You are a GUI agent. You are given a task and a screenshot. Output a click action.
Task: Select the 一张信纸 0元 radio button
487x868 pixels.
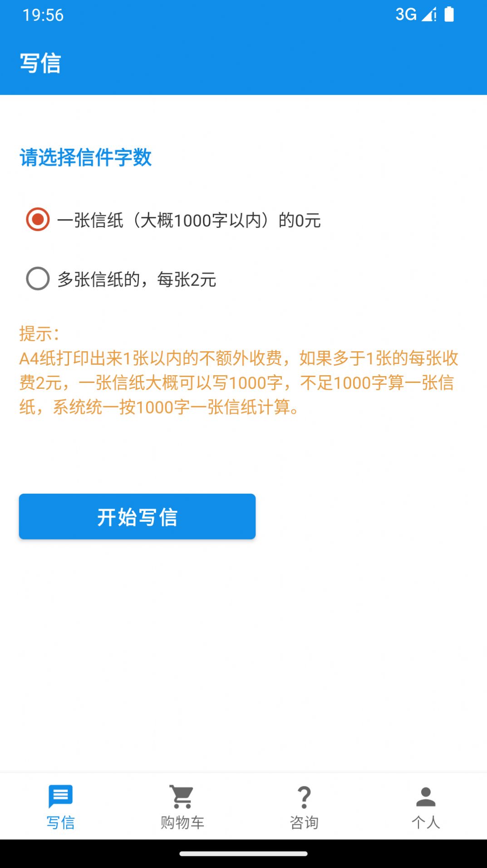click(38, 220)
